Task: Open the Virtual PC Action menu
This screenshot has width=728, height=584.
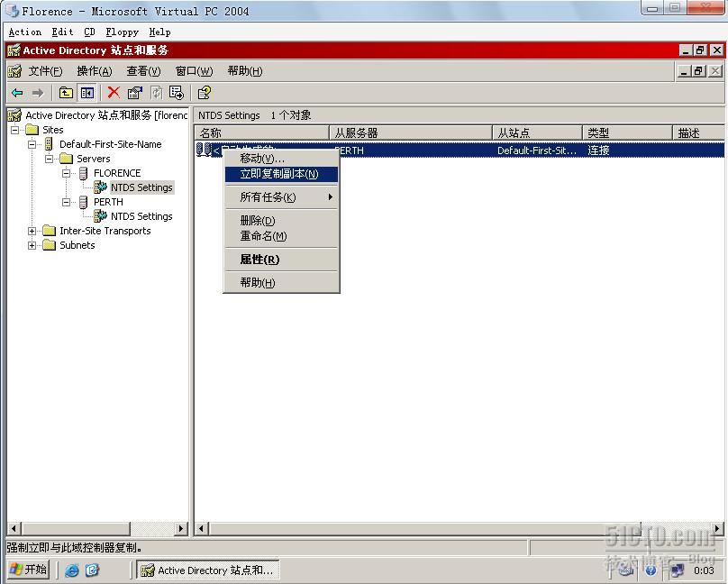Action: 25,32
